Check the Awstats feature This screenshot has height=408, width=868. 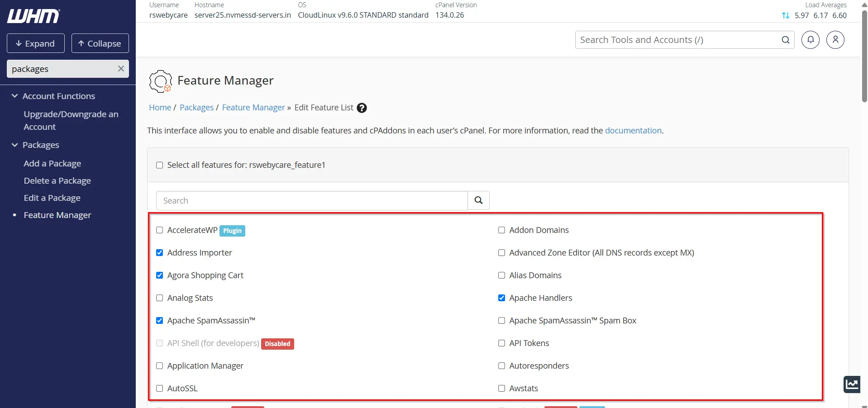point(501,389)
